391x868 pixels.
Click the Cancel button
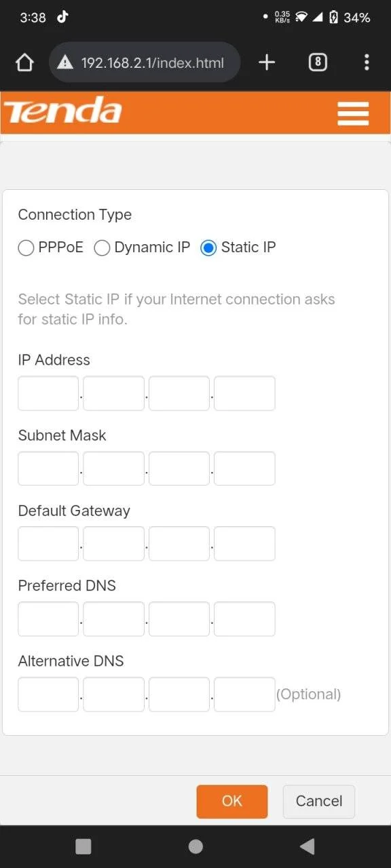(319, 801)
